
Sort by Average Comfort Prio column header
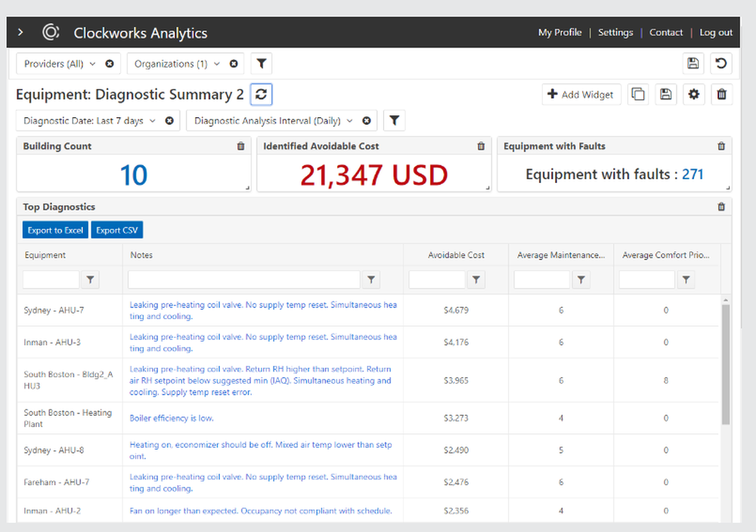click(x=666, y=255)
